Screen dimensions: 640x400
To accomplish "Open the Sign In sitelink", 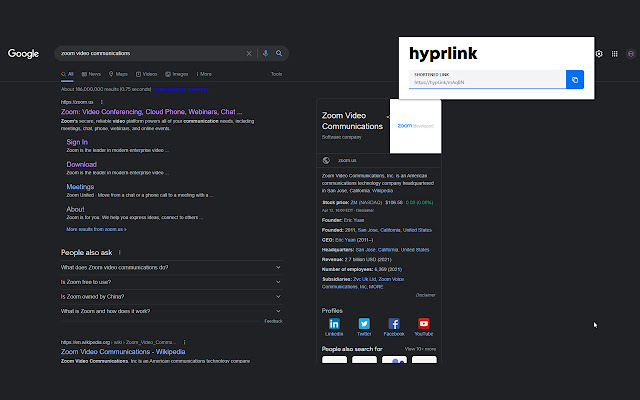I will point(77,142).
